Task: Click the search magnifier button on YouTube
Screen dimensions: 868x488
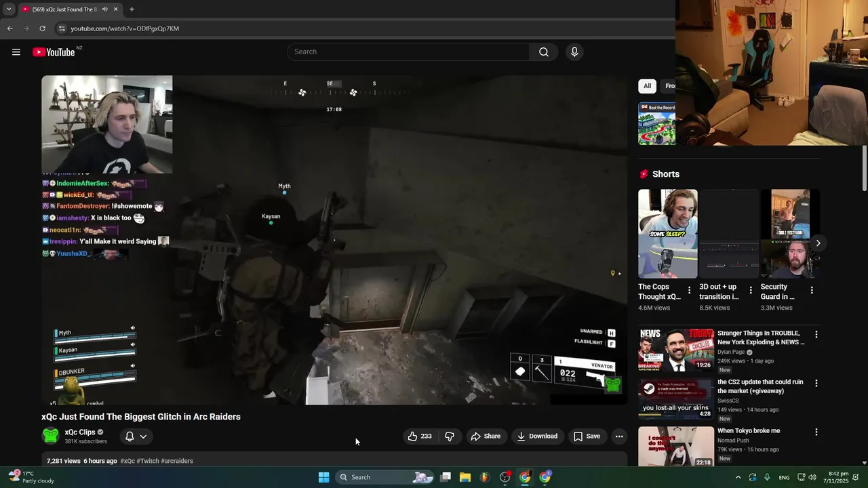Action: coord(544,52)
